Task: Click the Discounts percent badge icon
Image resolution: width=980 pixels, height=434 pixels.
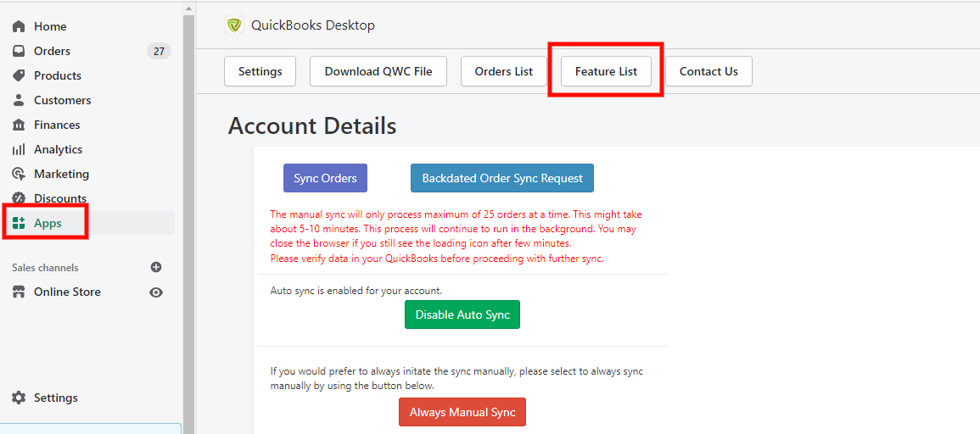Action: pos(19,198)
